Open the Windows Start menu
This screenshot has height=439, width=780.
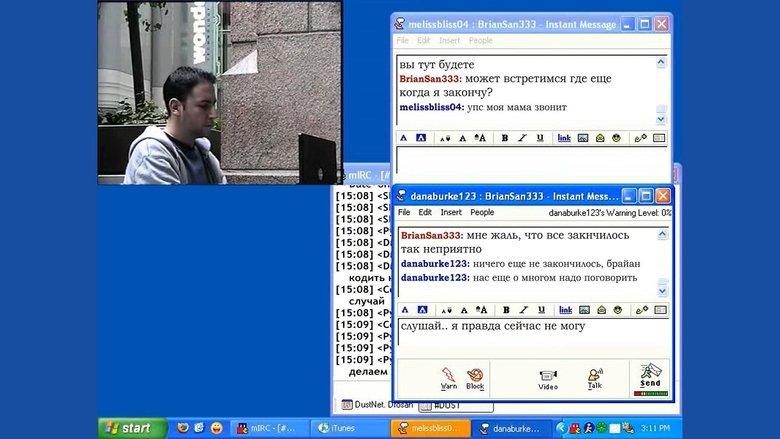(x=132, y=428)
